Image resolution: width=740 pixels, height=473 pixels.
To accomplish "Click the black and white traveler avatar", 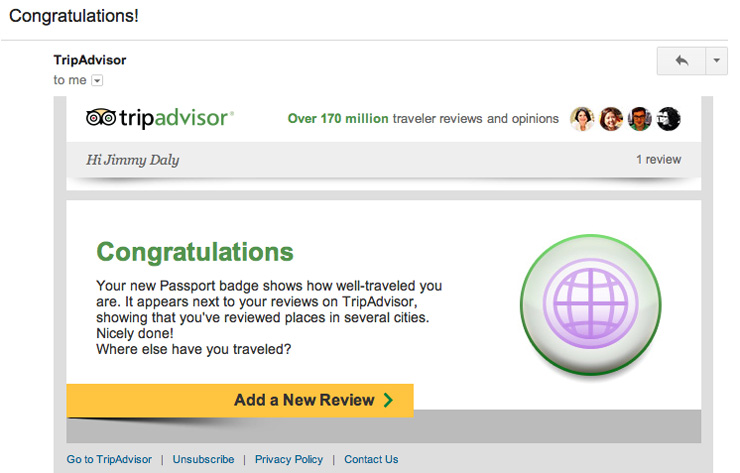I will point(668,119).
